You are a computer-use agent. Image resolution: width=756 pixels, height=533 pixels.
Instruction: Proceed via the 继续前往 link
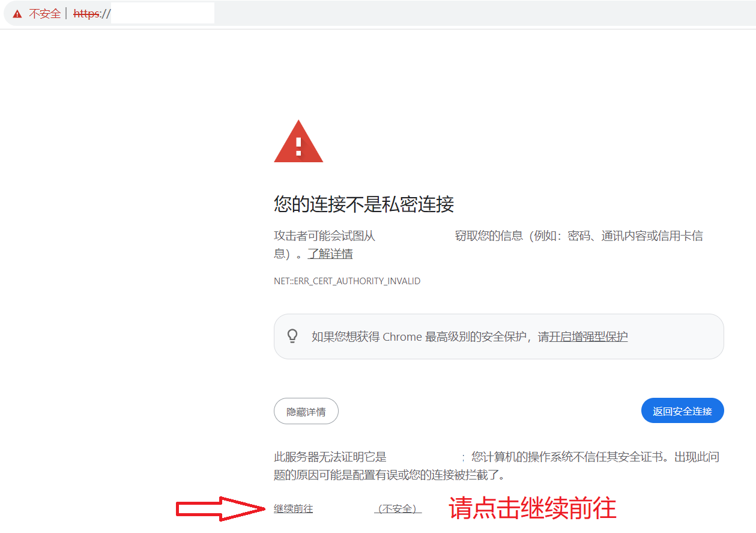293,509
